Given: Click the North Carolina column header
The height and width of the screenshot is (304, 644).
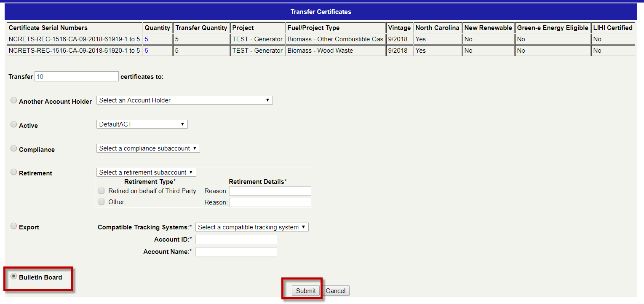Looking at the screenshot, I should (x=438, y=28).
